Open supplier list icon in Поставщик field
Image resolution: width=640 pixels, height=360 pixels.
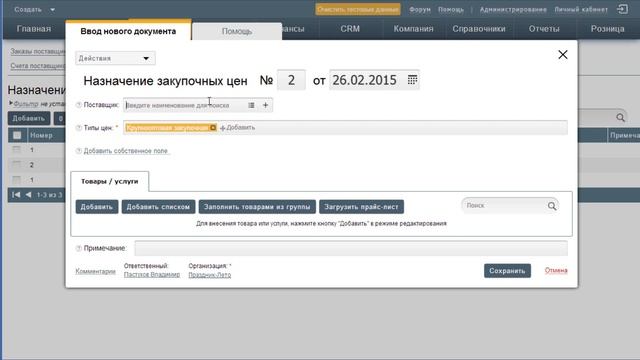pos(251,105)
